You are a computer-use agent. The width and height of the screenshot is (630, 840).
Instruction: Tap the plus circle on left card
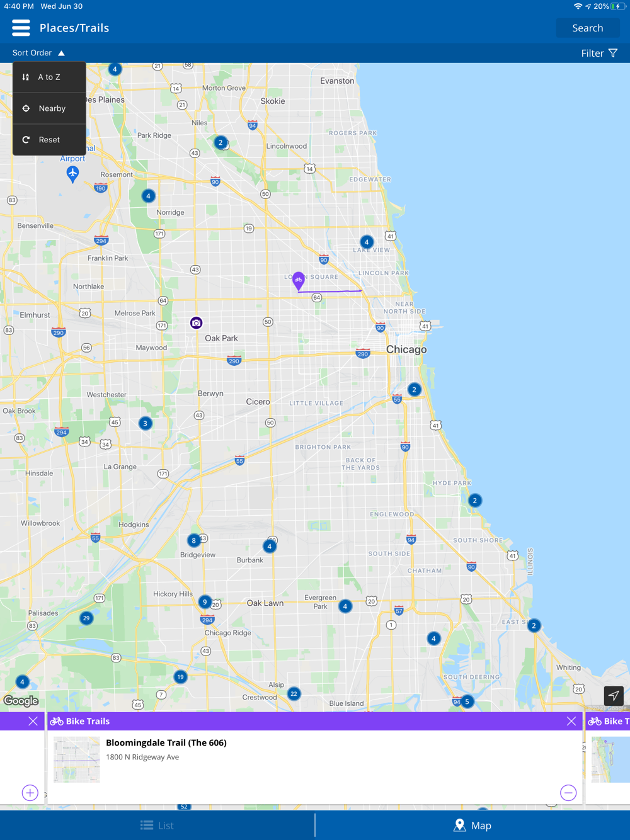30,793
